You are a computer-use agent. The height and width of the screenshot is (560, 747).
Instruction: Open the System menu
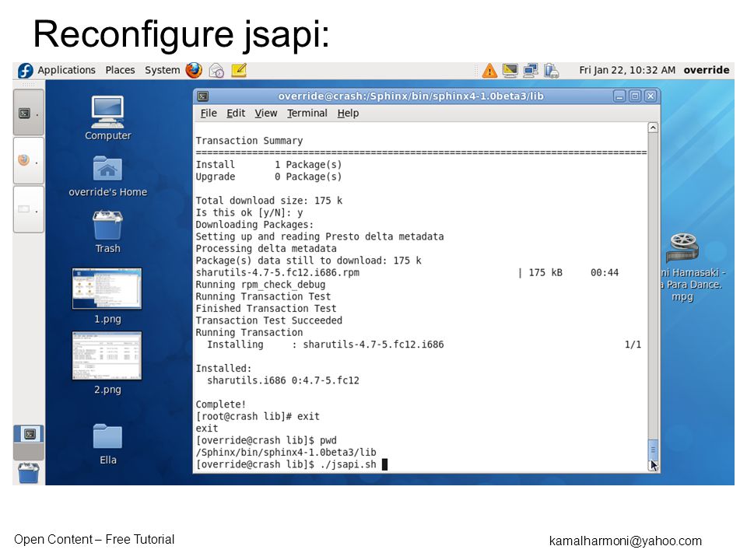tap(162, 70)
